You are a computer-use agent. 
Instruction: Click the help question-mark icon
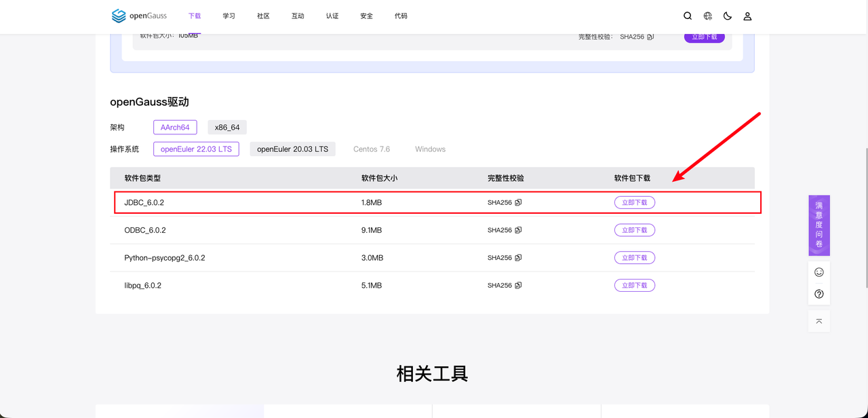[x=818, y=293]
